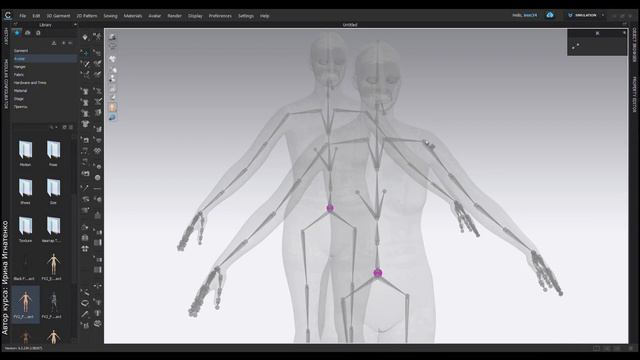640x360 pixels.
Task: Open the Sewing menu
Action: point(110,16)
